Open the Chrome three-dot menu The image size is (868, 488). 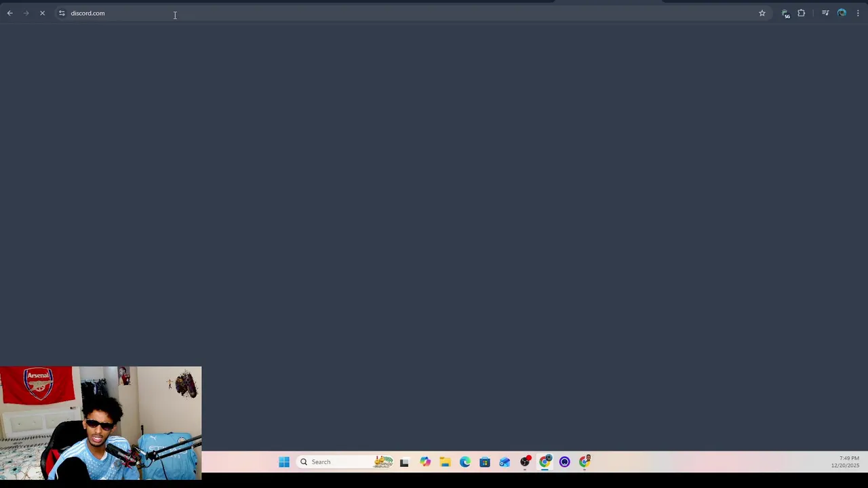(858, 13)
